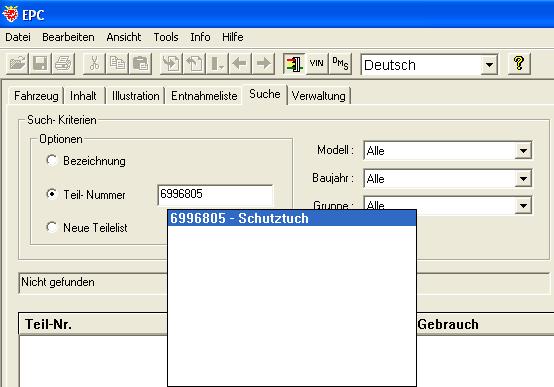The image size is (554, 387).
Task: Select the 6996805 - Schutztuch list entry
Action: click(292, 218)
